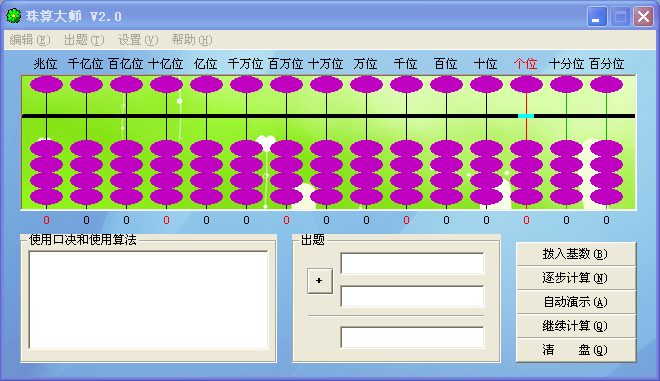Click the top lower bead on 千位 rod
Screen dimensions: 660x381
(x=406, y=148)
